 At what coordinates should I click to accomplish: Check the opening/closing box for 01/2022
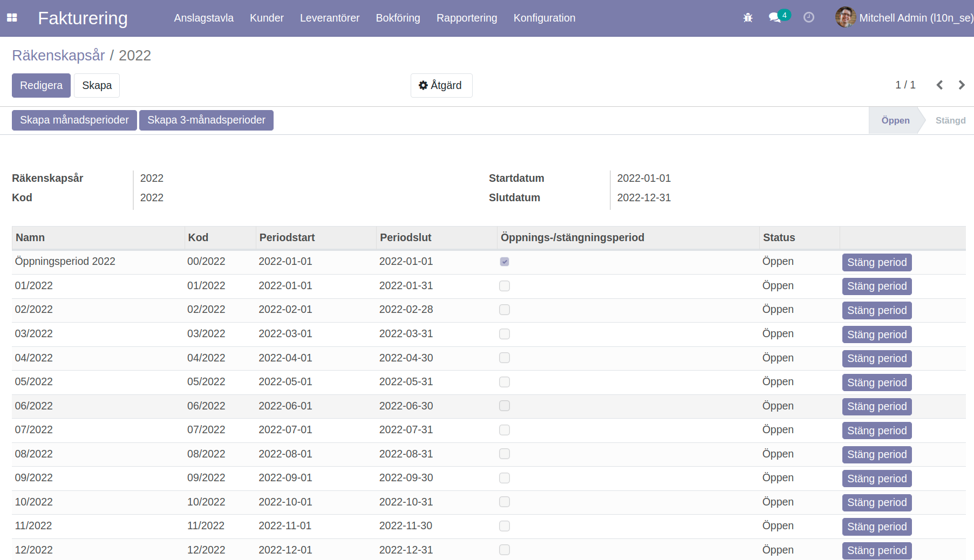click(505, 286)
